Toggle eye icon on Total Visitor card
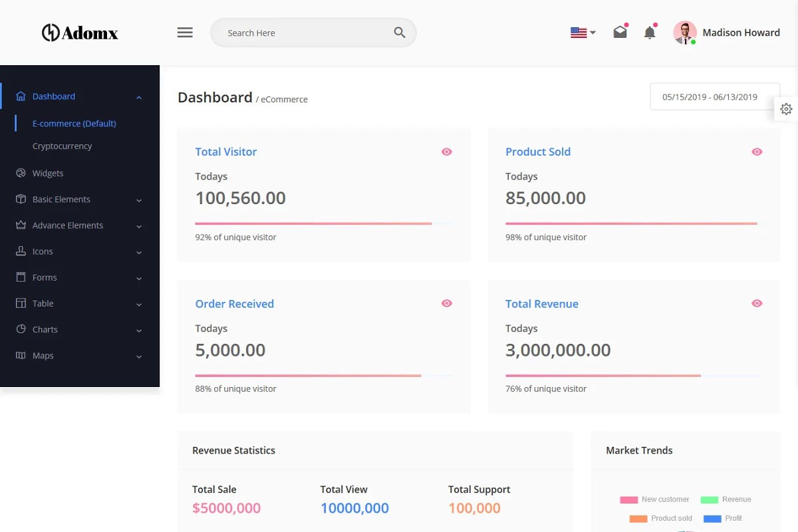 pyautogui.click(x=446, y=152)
